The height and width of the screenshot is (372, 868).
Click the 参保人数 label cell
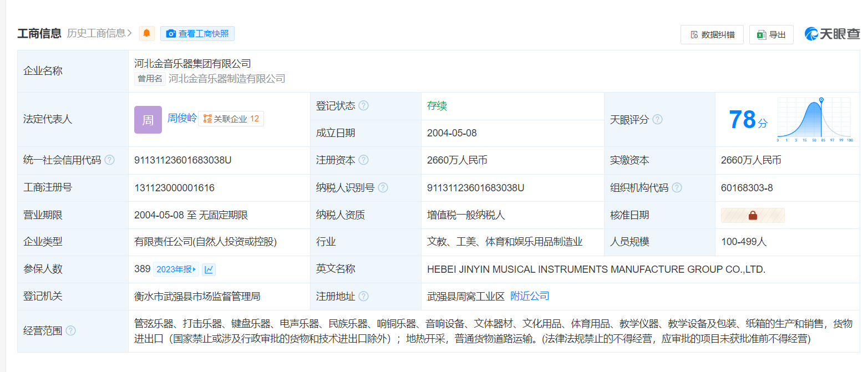[73, 269]
